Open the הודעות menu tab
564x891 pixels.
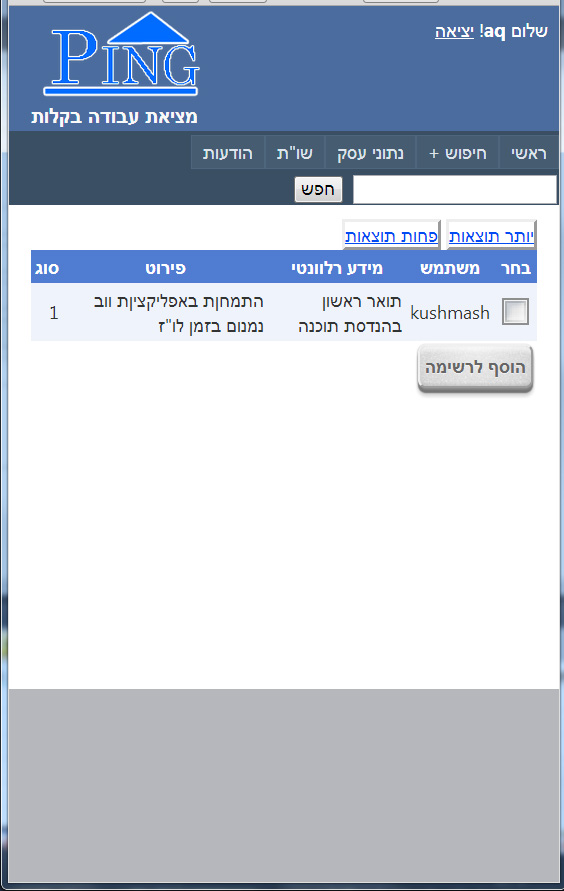tap(228, 153)
